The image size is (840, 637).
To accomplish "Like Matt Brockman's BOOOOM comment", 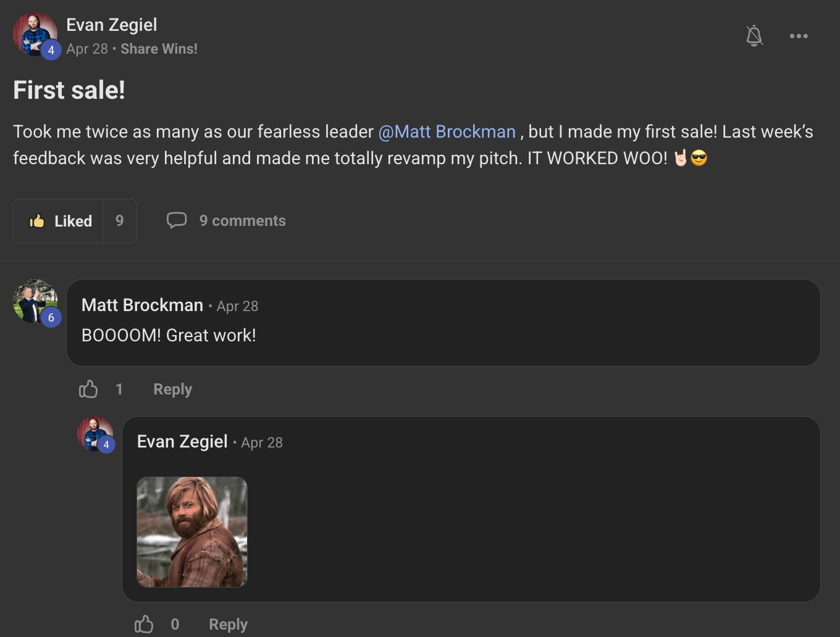I will [x=88, y=389].
